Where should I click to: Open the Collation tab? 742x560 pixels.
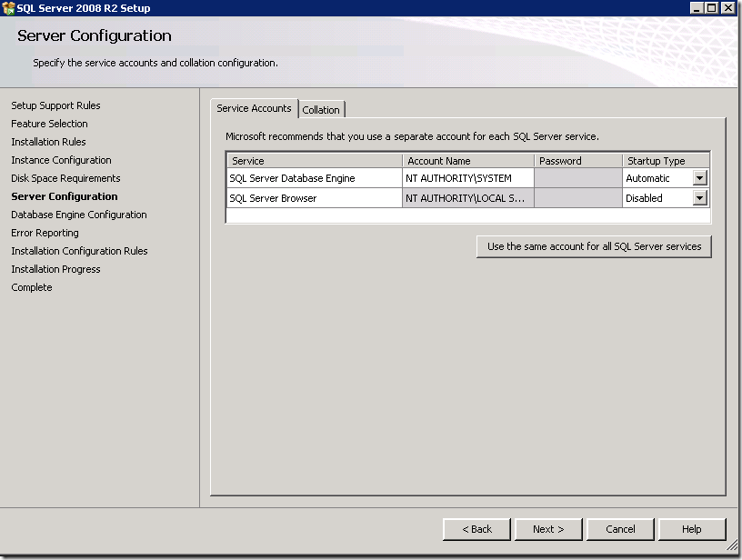tap(321, 110)
